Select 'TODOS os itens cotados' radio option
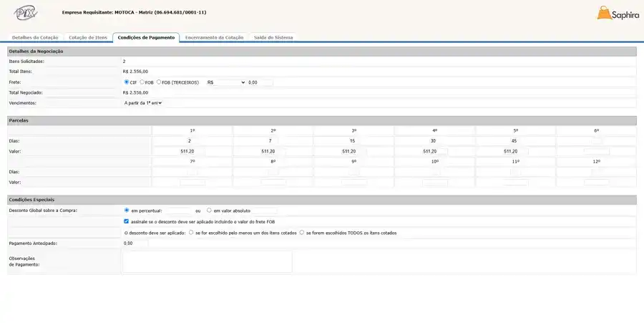Viewport: 644px width, 323px height. [302, 233]
